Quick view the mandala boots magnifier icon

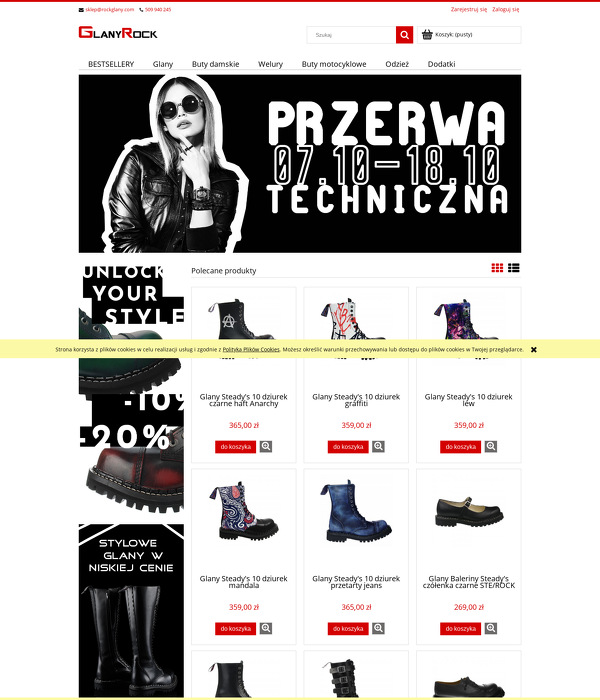pyautogui.click(x=266, y=628)
